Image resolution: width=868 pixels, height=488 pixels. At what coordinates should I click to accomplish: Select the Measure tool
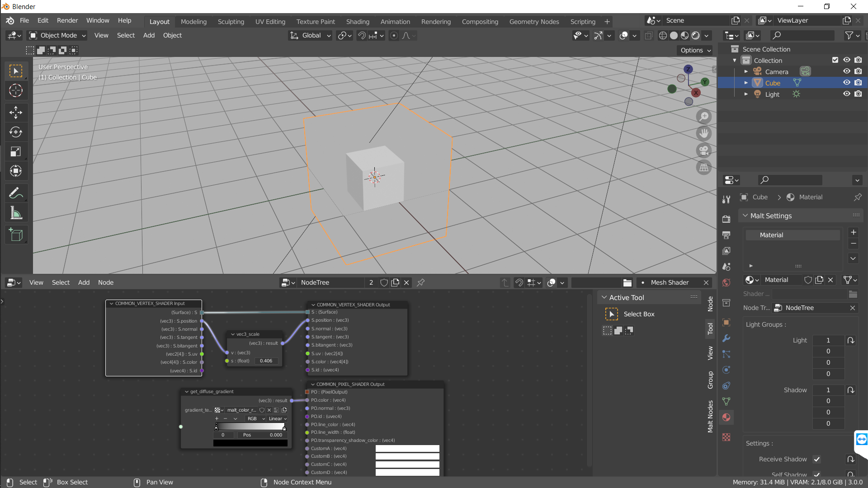coord(16,212)
